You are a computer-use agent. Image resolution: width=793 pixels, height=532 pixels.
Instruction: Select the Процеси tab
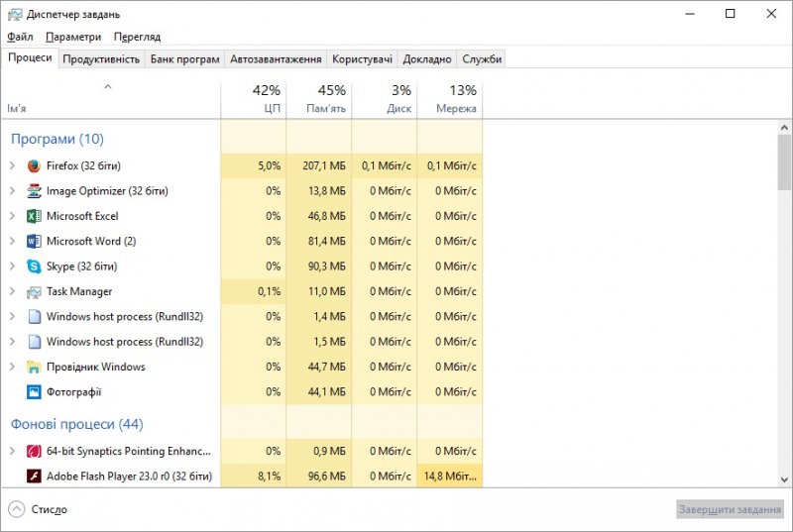coord(30,57)
